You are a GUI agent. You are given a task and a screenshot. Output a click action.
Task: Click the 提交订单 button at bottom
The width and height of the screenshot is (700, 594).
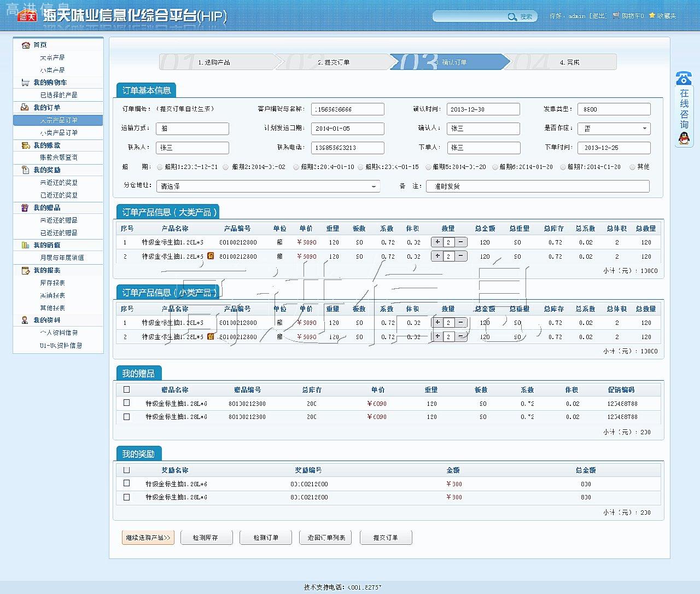386,538
